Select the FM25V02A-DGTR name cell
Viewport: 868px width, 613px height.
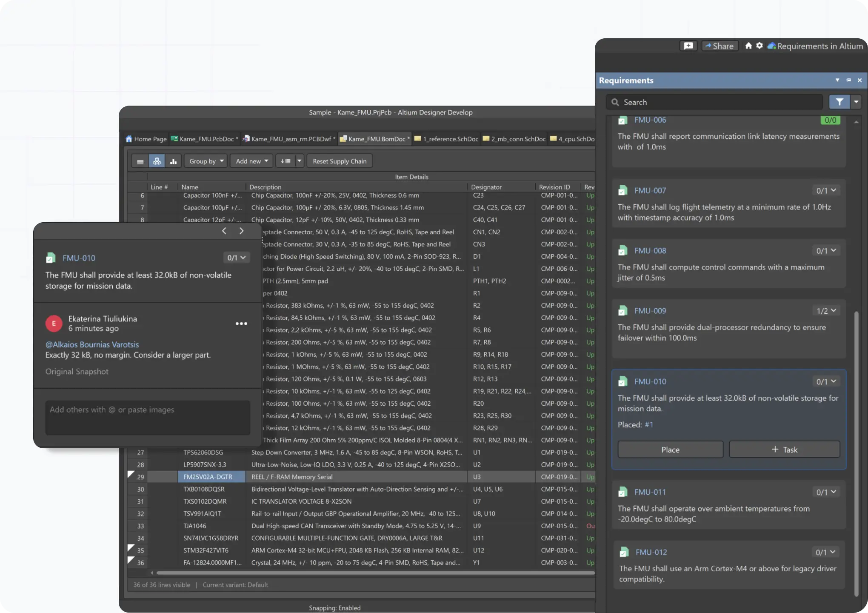pyautogui.click(x=211, y=477)
